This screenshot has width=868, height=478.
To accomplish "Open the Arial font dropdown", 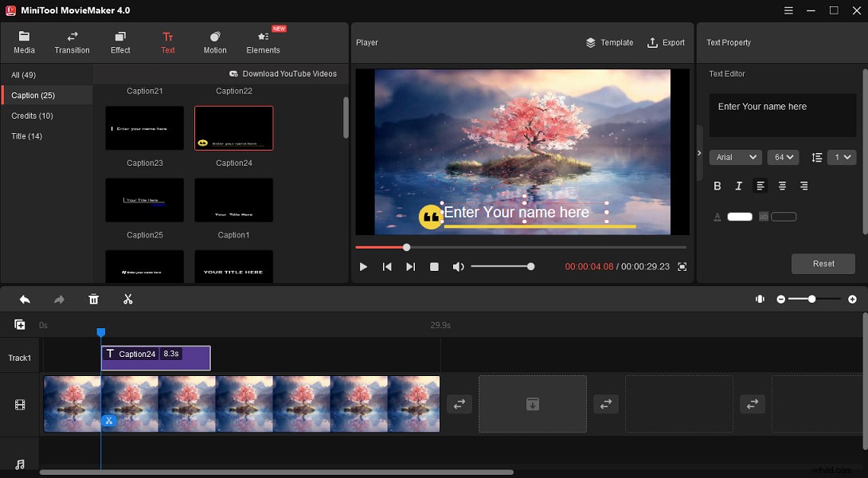I will [x=735, y=157].
